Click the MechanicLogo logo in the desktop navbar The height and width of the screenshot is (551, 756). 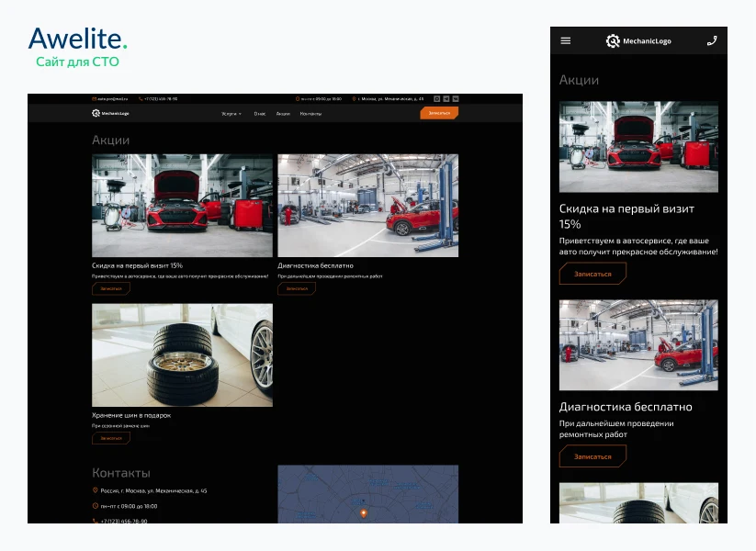coord(110,113)
